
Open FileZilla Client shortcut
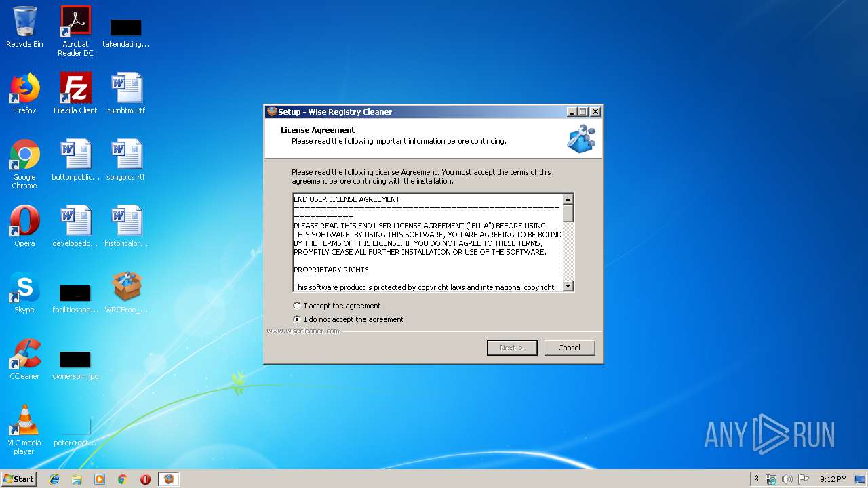pos(75,94)
